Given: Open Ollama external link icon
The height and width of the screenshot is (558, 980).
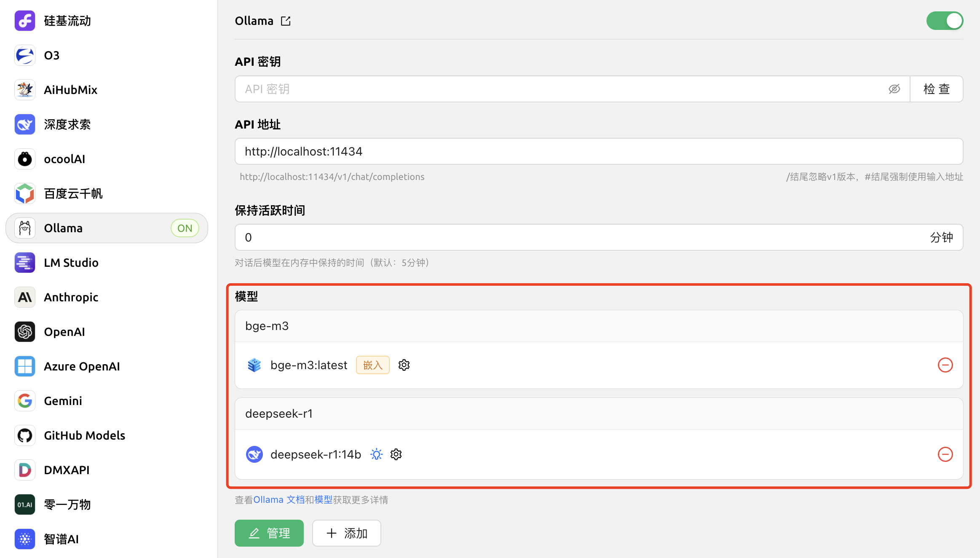Looking at the screenshot, I should pyautogui.click(x=286, y=21).
